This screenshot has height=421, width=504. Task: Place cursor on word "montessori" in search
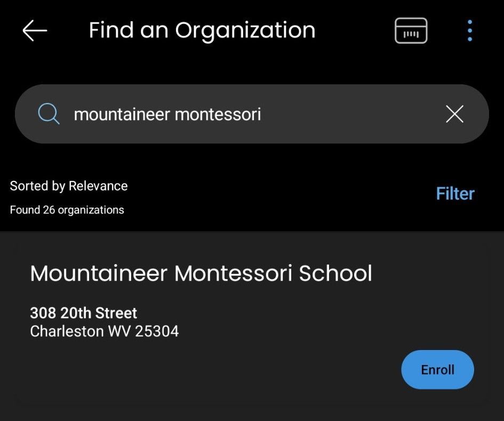(218, 115)
